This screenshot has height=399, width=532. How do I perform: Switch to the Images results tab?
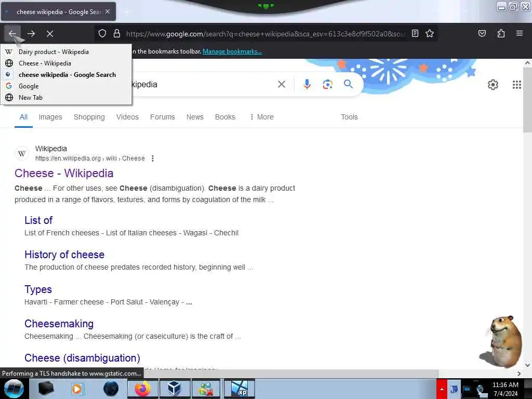pyautogui.click(x=50, y=117)
